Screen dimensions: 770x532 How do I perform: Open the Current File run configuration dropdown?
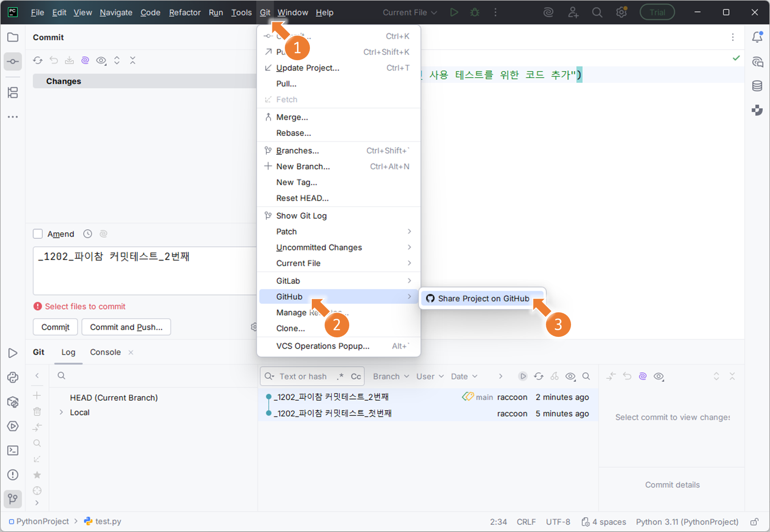click(410, 12)
